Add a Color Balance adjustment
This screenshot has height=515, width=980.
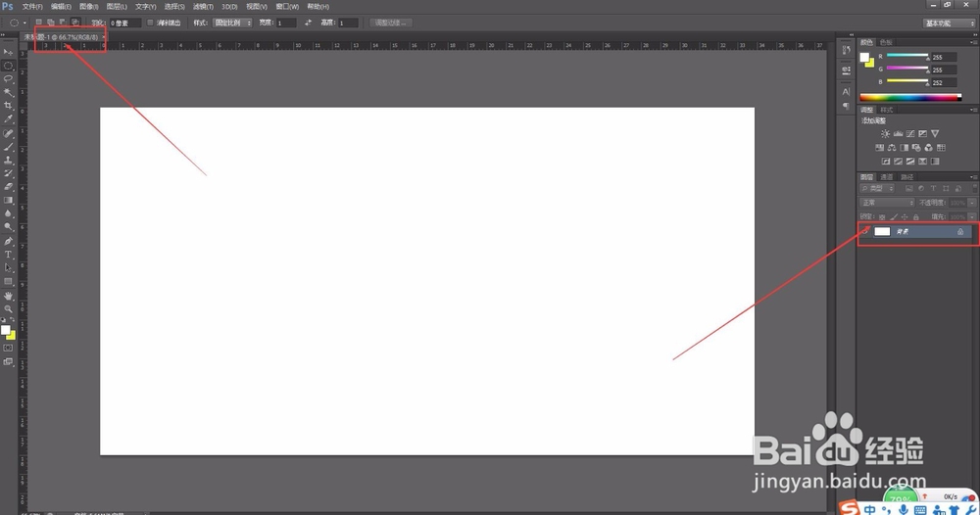[x=892, y=147]
